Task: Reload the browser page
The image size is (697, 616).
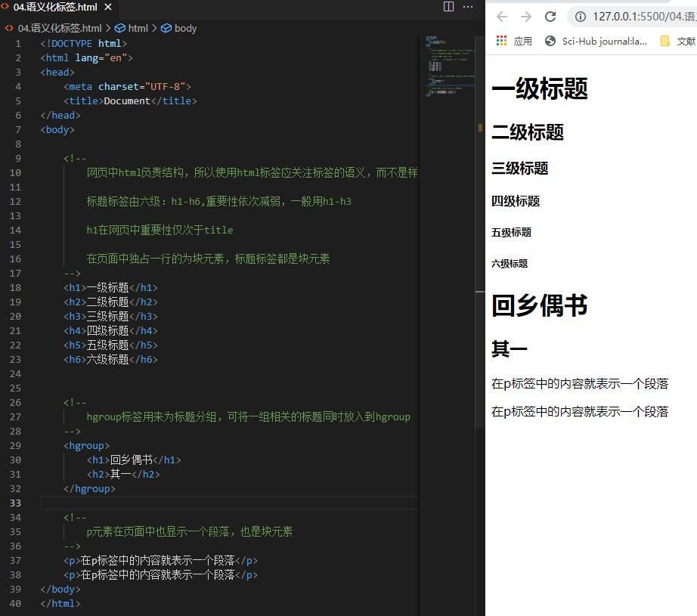Action: 550,17
